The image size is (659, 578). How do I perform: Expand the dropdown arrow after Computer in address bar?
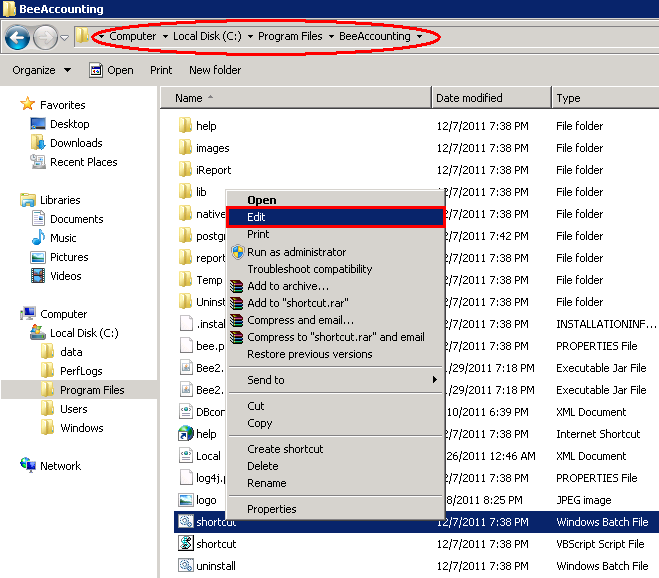165,37
